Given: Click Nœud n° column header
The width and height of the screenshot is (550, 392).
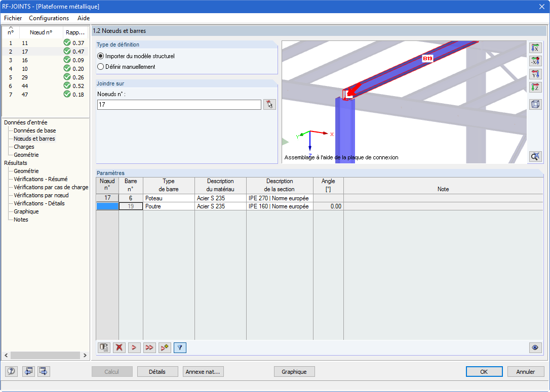Looking at the screenshot, I should pyautogui.click(x=41, y=32).
